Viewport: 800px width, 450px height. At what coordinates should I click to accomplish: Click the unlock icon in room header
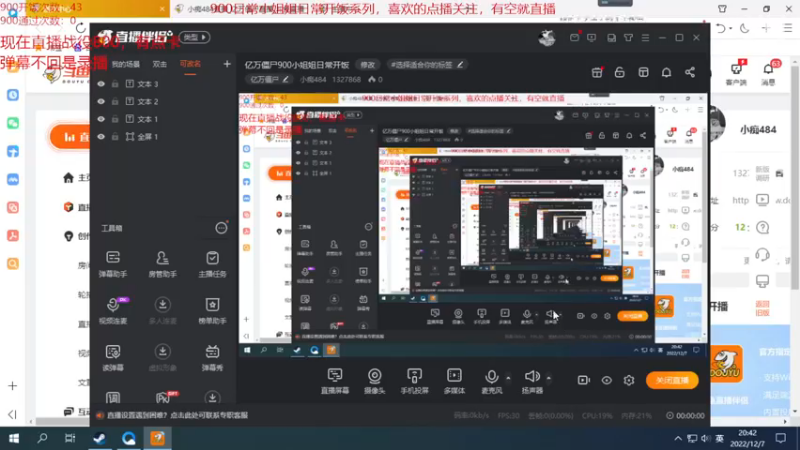point(619,72)
